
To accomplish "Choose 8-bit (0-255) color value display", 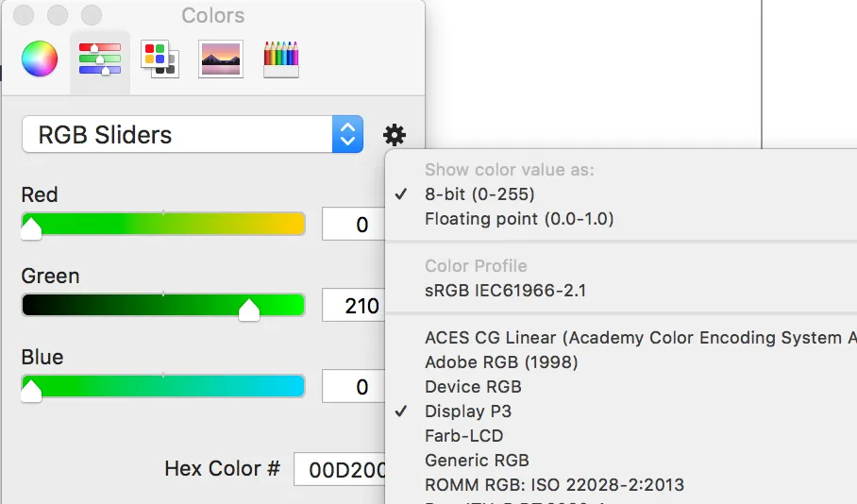I will coord(479,194).
